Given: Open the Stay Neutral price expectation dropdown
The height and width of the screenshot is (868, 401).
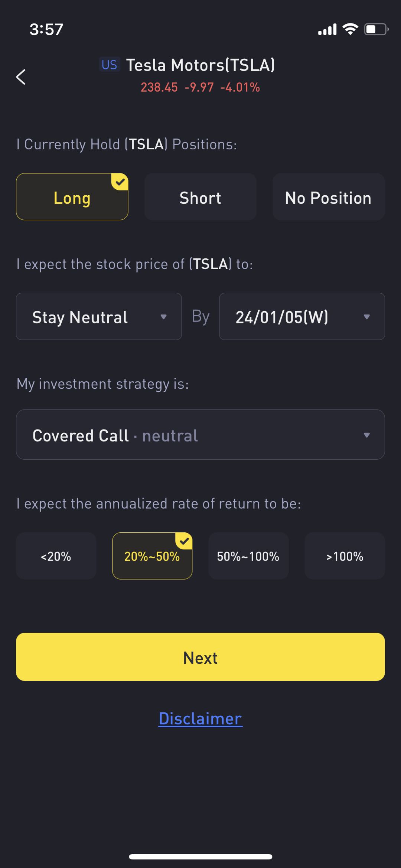Looking at the screenshot, I should [x=99, y=317].
